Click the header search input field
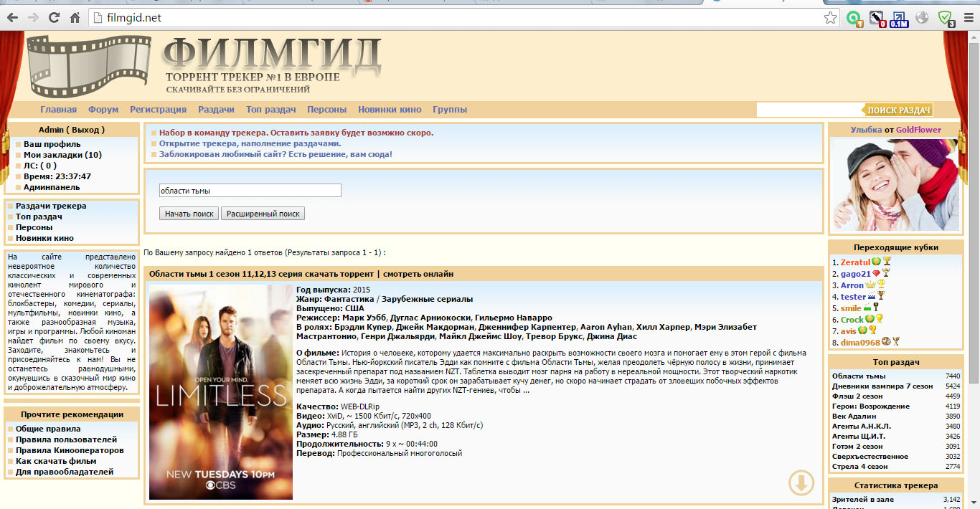This screenshot has width=980, height=509. tap(809, 110)
